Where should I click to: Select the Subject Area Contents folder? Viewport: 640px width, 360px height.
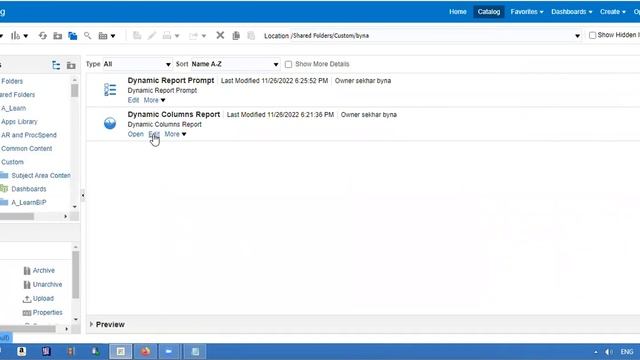(x=41, y=176)
